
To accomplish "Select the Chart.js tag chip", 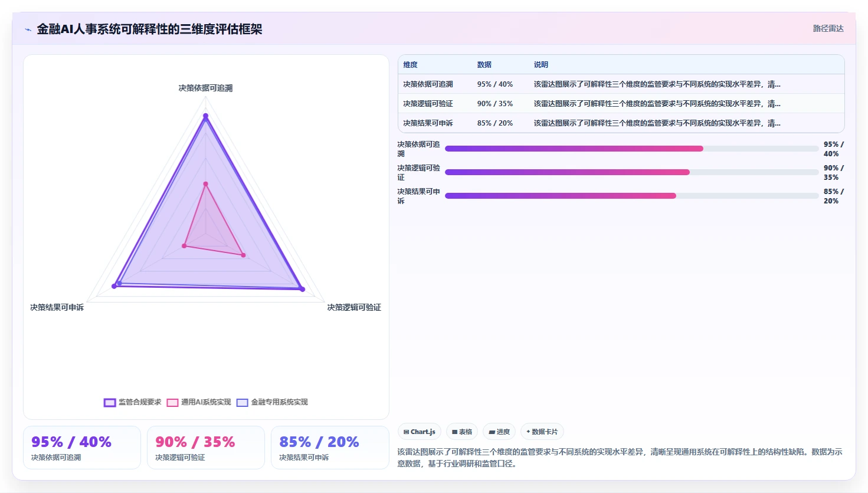I will pyautogui.click(x=420, y=432).
